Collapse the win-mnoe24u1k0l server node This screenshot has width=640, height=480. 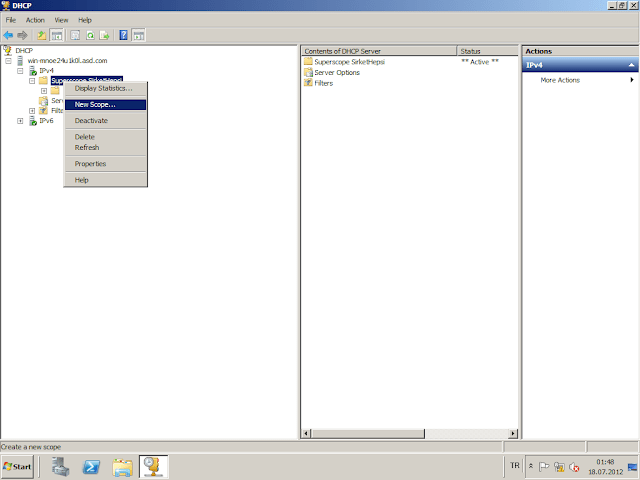click(9, 60)
